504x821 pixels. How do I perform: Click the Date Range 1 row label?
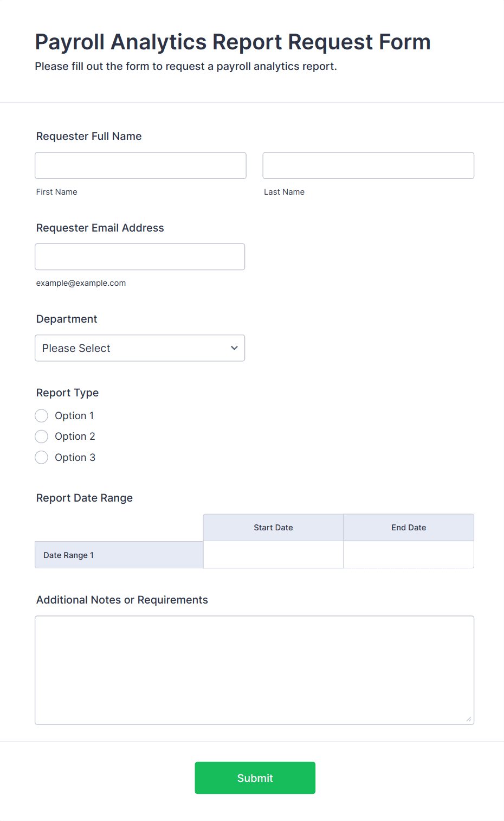68,555
